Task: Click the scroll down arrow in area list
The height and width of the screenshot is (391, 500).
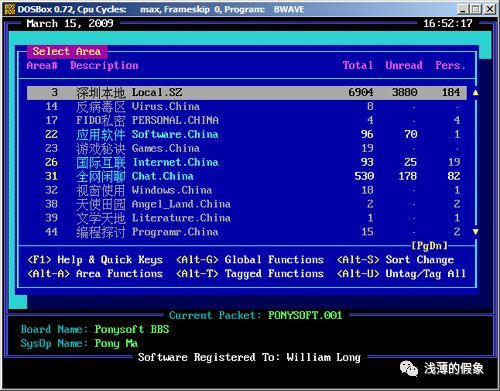Action: point(475,232)
